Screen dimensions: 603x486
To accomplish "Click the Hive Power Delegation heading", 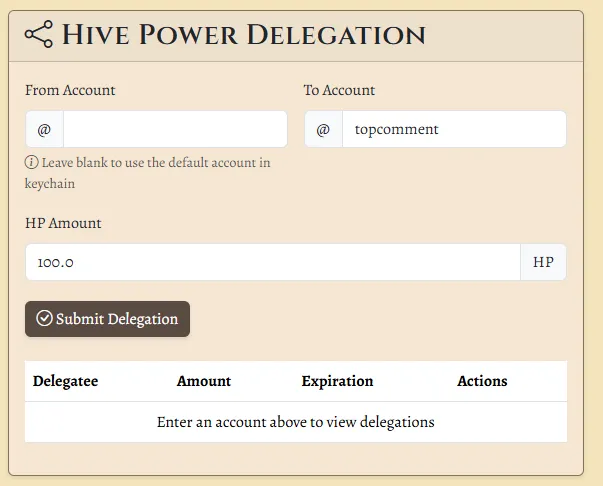I will click(x=243, y=35).
